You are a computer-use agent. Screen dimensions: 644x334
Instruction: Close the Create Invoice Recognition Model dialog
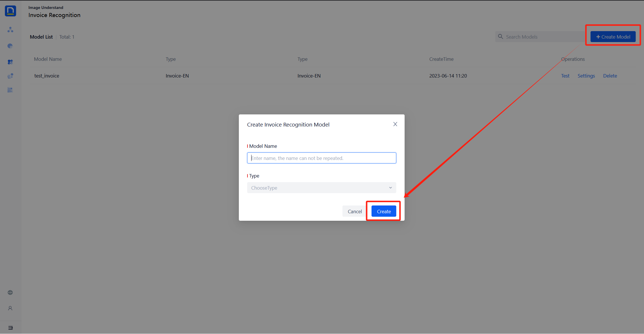395,124
